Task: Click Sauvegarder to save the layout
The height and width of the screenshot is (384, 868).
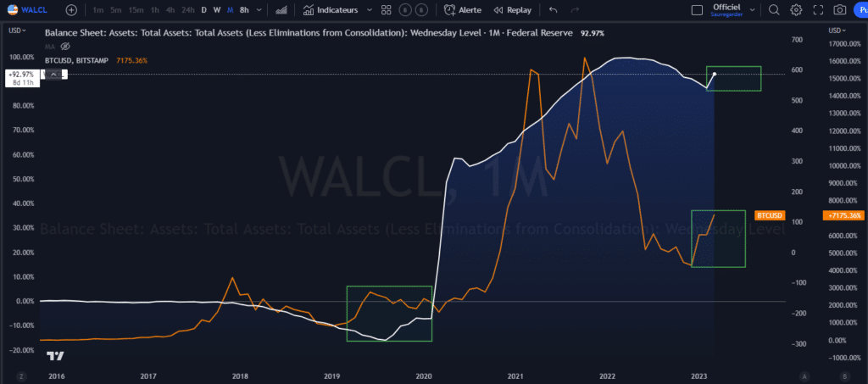Action: tap(726, 14)
